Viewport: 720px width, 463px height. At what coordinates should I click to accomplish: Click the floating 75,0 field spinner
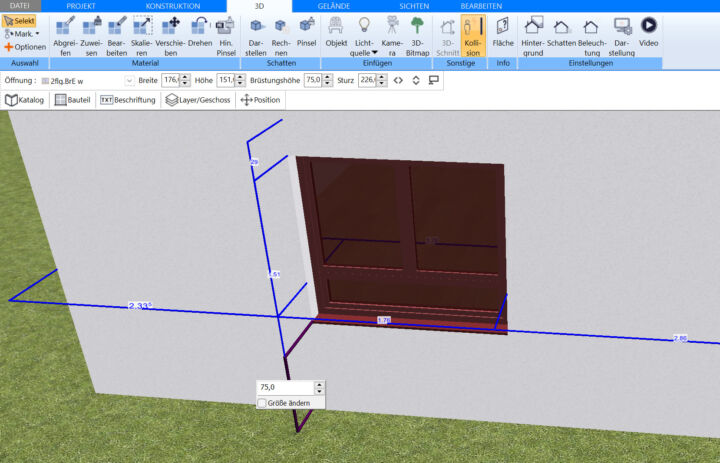[320, 387]
